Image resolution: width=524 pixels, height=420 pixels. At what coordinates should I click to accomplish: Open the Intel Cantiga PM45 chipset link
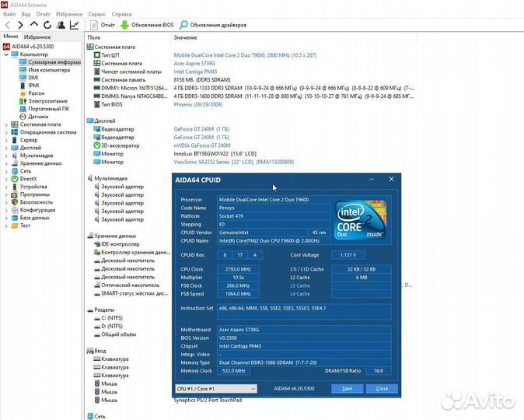(195, 72)
